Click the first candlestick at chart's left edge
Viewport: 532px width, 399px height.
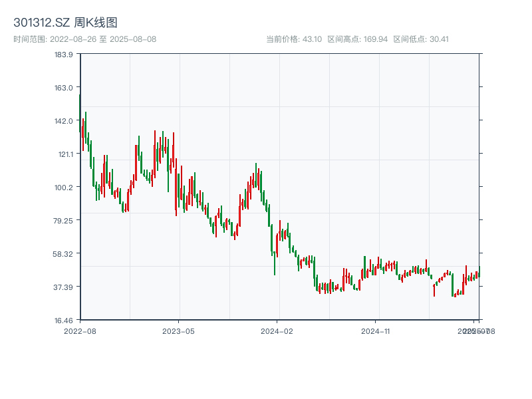coord(80,113)
